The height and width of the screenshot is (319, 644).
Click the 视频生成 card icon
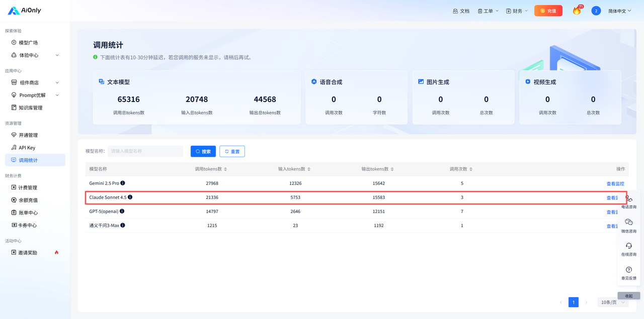tap(528, 81)
